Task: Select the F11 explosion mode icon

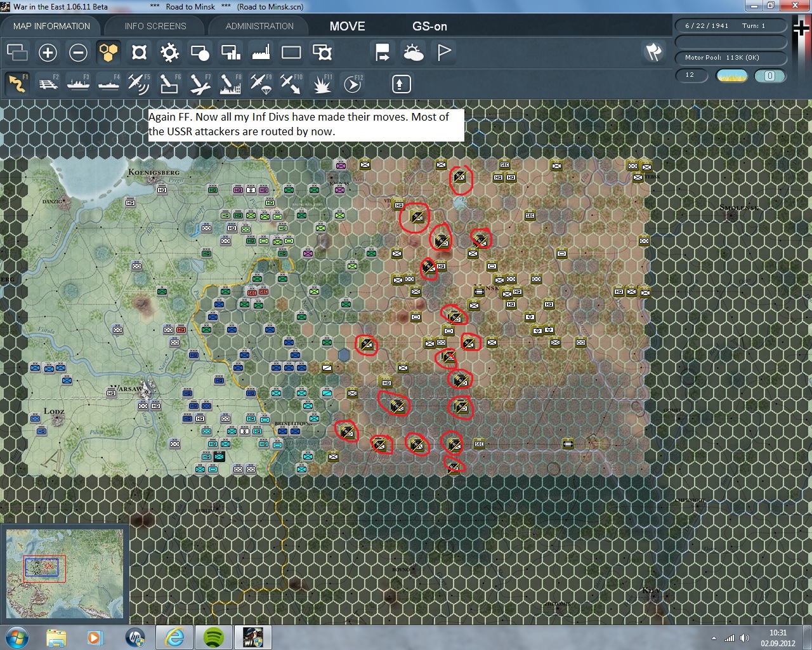Action: 322,84
